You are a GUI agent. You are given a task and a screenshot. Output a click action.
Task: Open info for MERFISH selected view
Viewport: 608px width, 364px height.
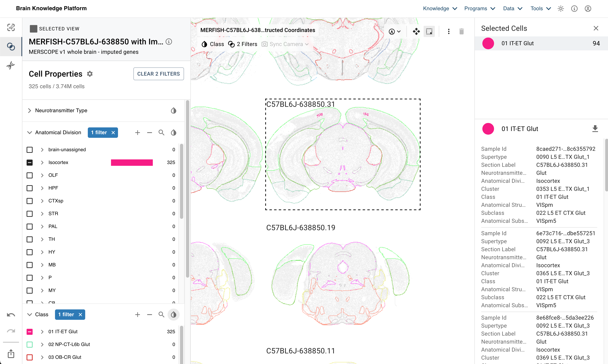(169, 42)
